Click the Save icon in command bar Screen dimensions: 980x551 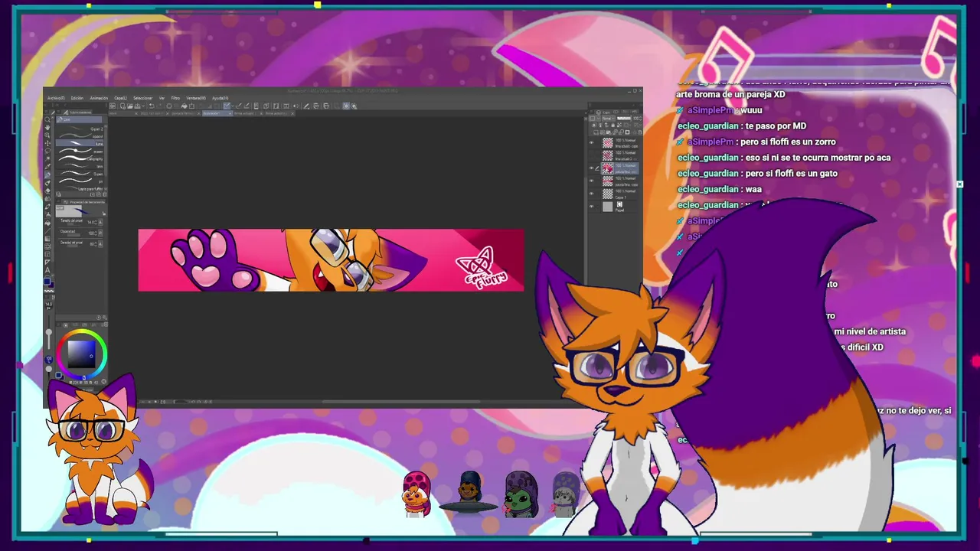(x=138, y=106)
